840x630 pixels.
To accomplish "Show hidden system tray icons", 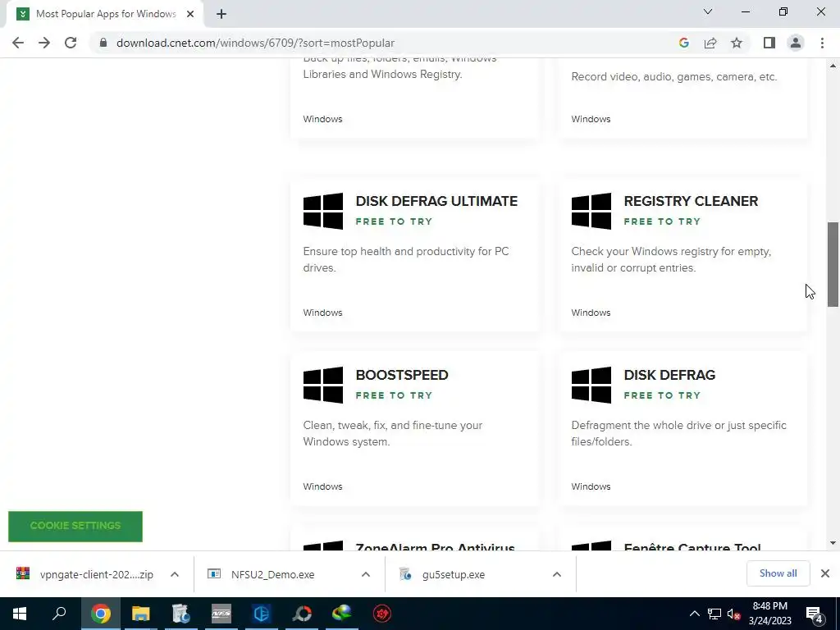I will 694,614.
